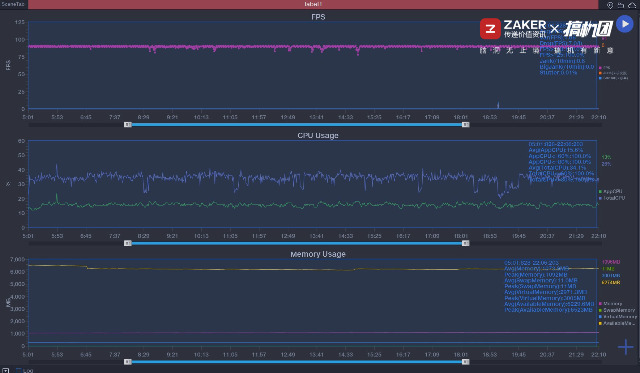Screen dimensions: 640x373
Task: Expand the dropdown arrow at bottom-left corner
Action: point(6,371)
